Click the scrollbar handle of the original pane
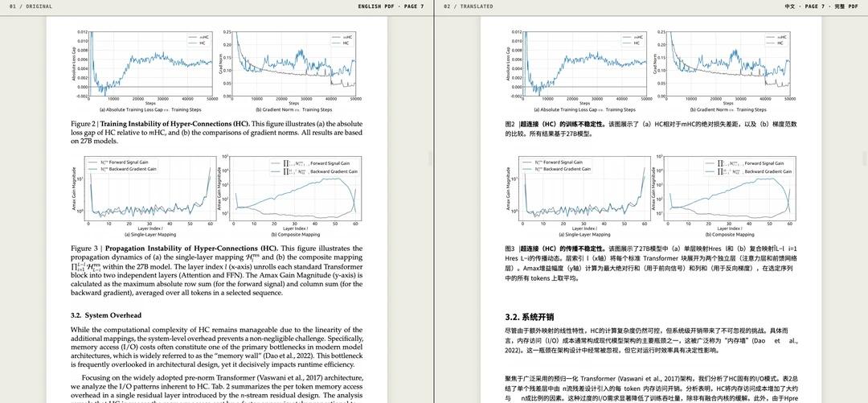 432,158
